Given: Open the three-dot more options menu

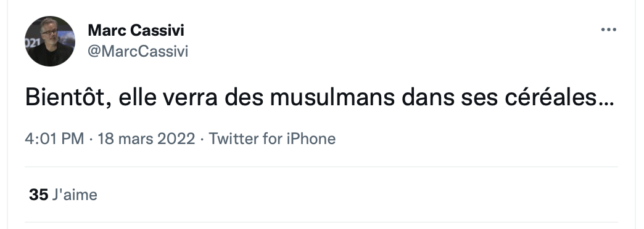Looking at the screenshot, I should 608,30.
